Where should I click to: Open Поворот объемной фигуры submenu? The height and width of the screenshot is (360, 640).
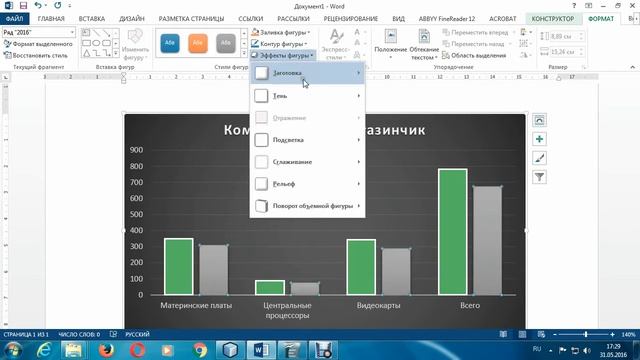[x=307, y=206]
